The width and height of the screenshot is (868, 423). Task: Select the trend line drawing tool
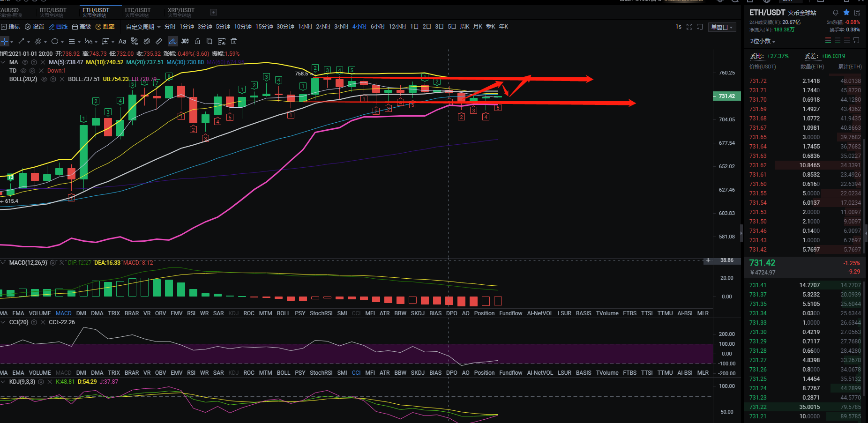21,41
